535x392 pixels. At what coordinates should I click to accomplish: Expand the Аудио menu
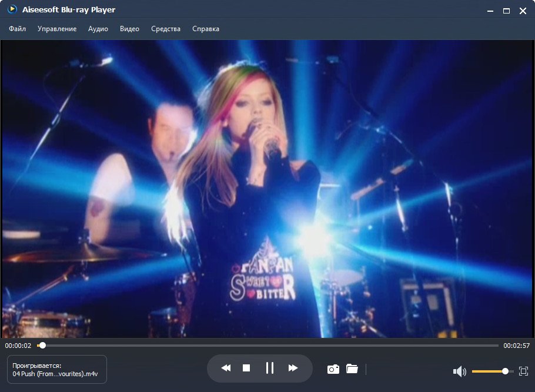pos(98,29)
